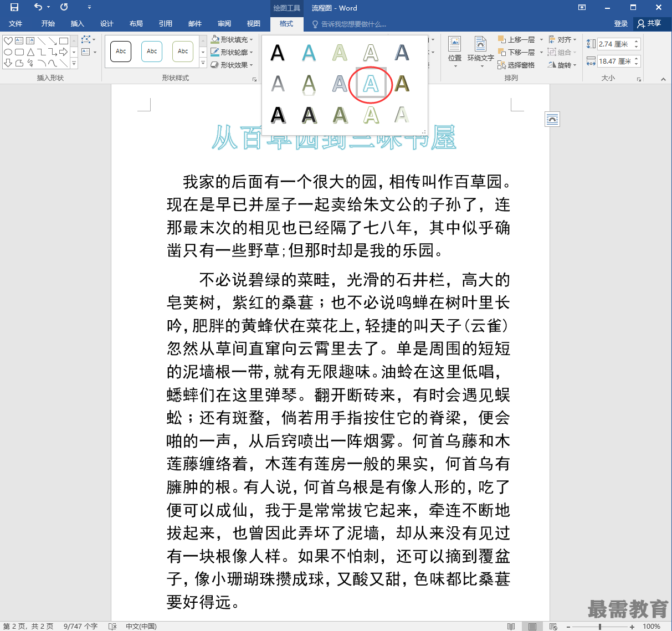The image size is (672, 631).
Task: Switch to the 引用 References tab
Action: click(x=165, y=24)
